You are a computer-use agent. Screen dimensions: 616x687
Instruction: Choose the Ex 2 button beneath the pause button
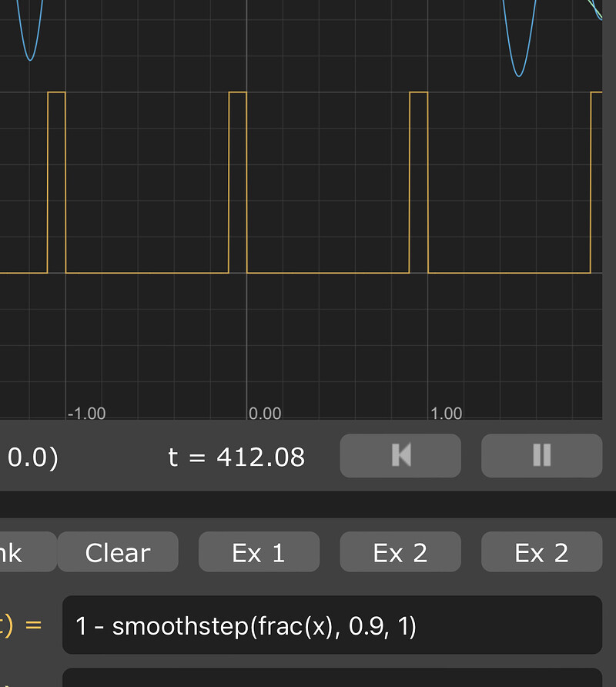[x=541, y=551]
